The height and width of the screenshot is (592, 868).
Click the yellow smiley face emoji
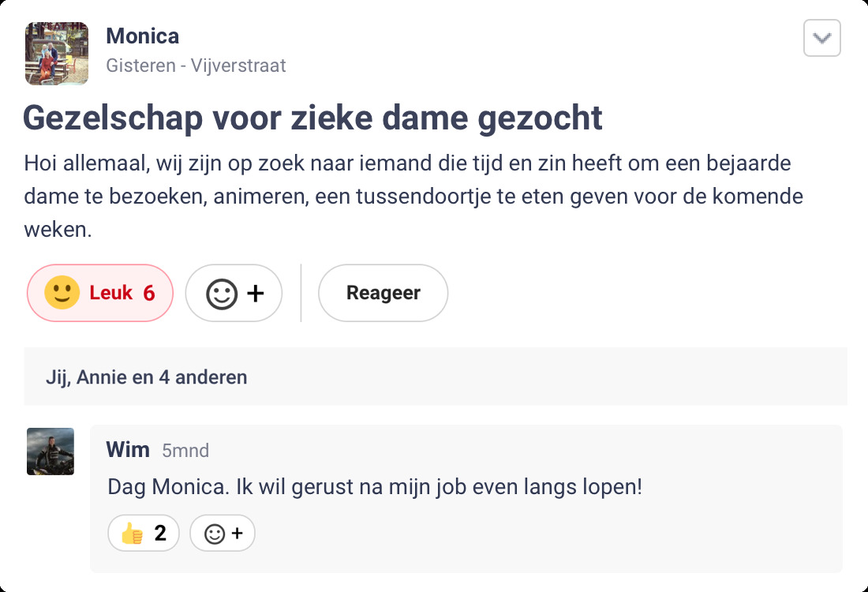pyautogui.click(x=62, y=293)
